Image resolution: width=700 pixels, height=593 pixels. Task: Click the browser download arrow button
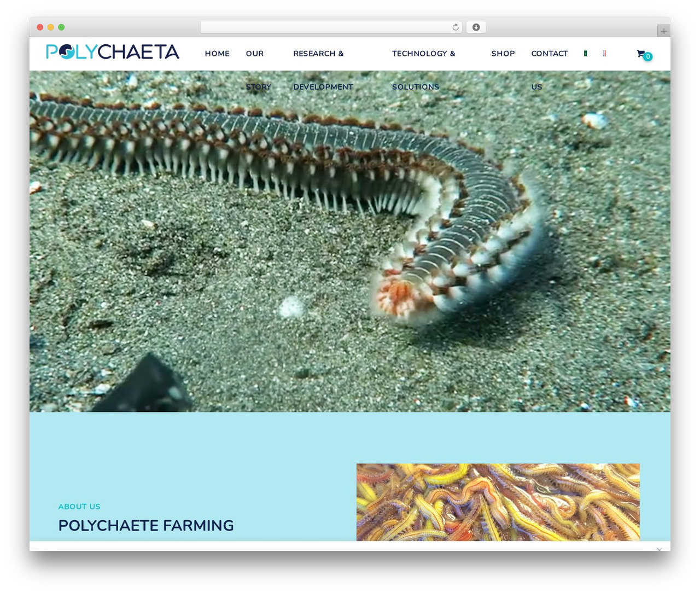tap(476, 27)
